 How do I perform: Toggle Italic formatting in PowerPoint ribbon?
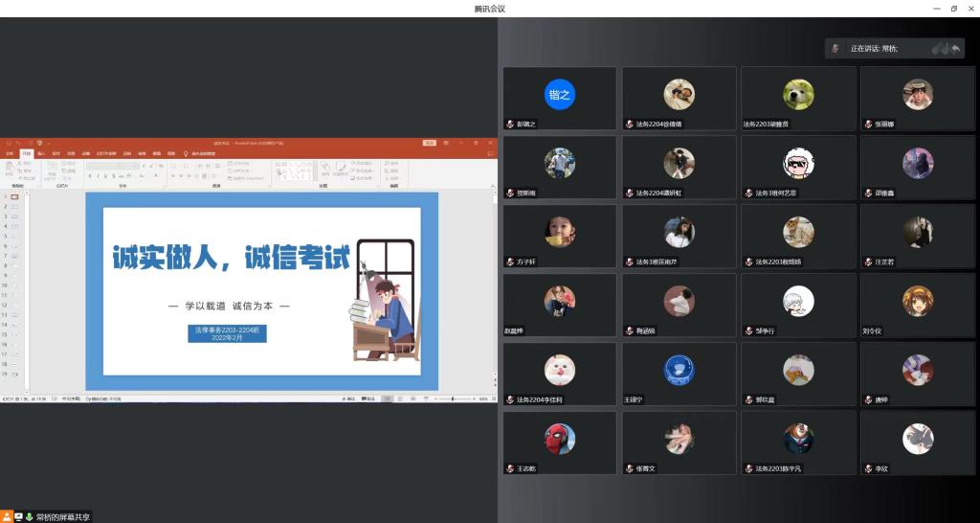click(x=97, y=176)
